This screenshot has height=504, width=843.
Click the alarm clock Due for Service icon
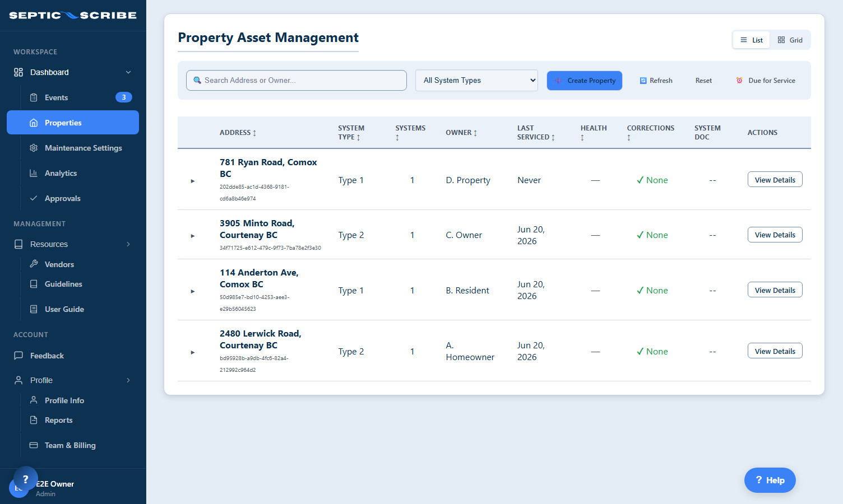(x=739, y=81)
